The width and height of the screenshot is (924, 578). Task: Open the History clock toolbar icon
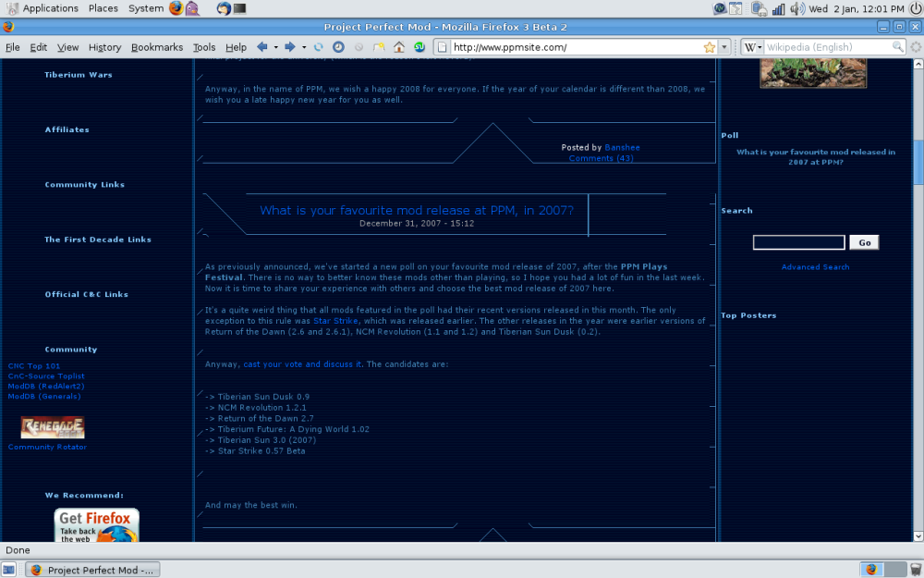pos(338,47)
